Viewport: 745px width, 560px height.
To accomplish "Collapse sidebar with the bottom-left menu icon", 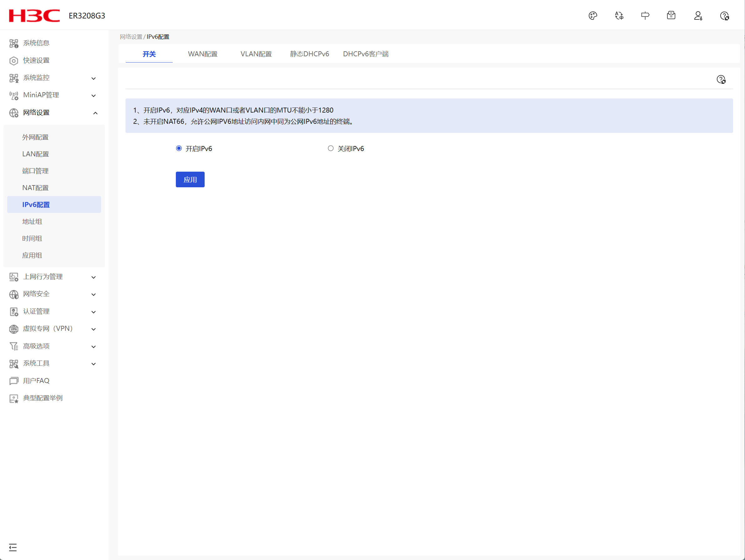I will tap(13, 547).
